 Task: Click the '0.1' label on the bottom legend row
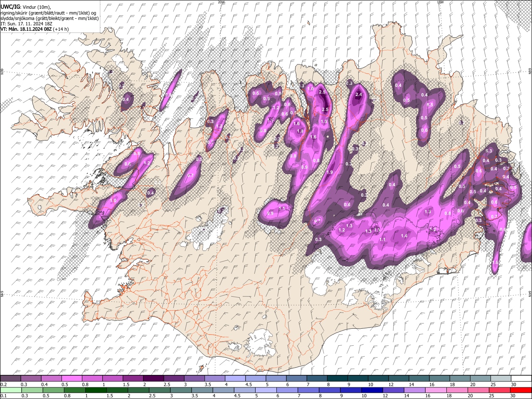pos(3,396)
